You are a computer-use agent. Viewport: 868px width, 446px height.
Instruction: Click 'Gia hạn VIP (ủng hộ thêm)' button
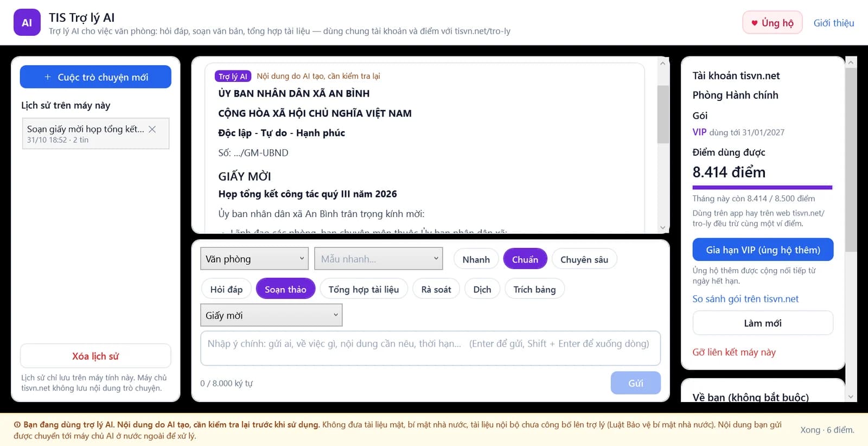[x=763, y=250]
